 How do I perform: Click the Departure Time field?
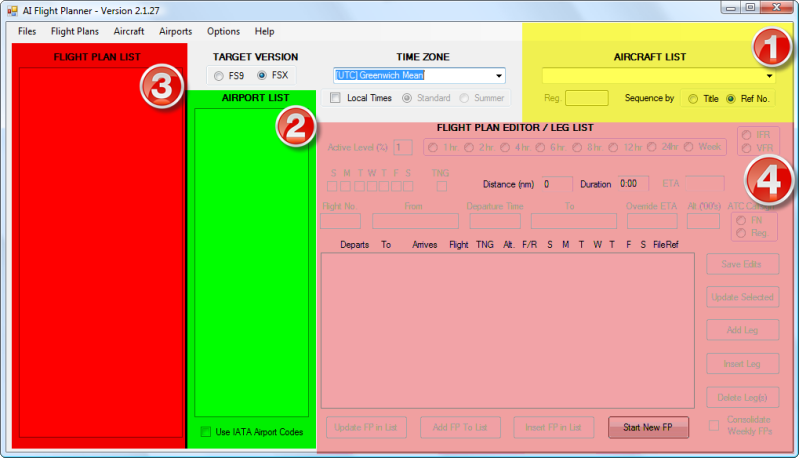point(495,221)
